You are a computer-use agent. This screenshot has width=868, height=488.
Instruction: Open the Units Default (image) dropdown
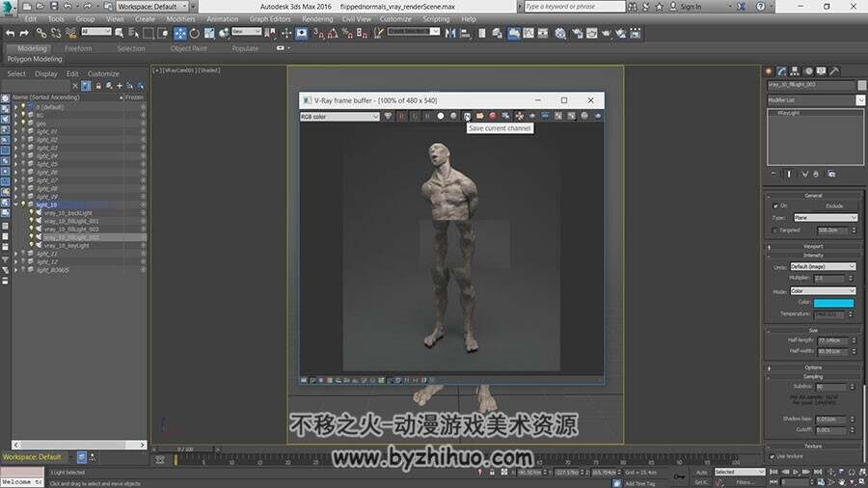tap(823, 267)
